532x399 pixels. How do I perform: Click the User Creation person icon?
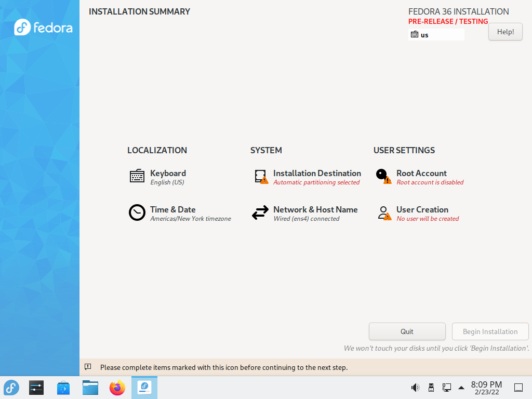[x=384, y=214]
